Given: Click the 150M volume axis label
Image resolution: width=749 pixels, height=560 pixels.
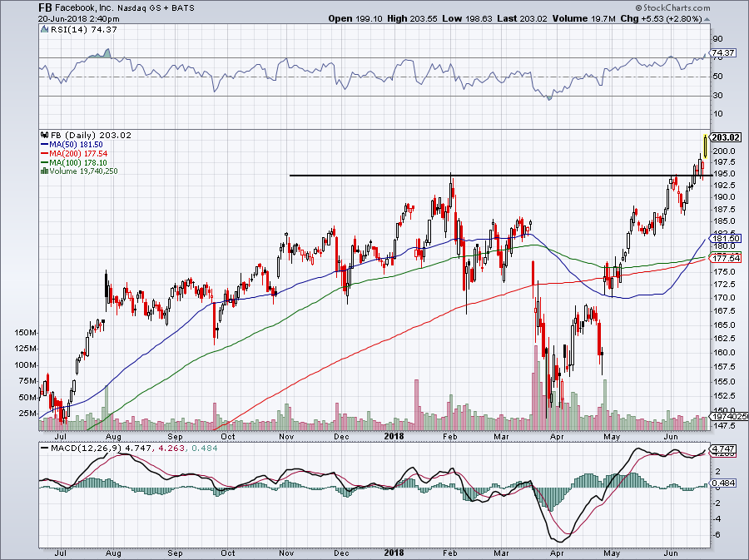Looking at the screenshot, I should [26, 333].
